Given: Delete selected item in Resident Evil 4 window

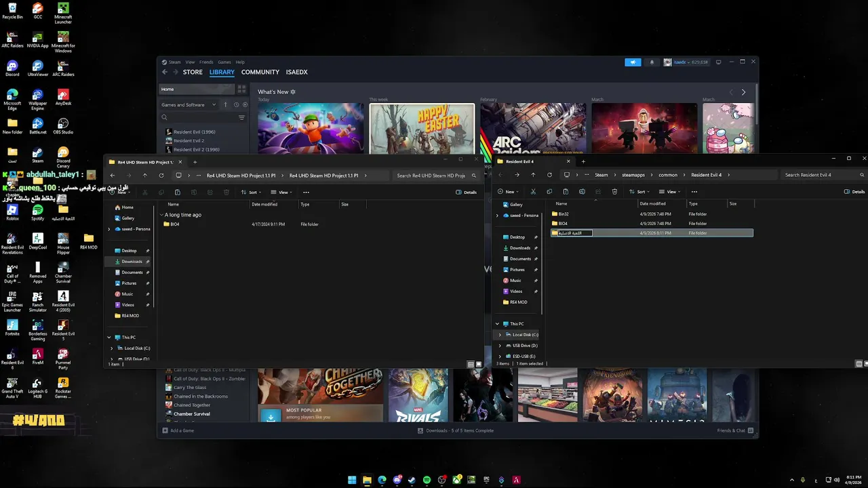Looking at the screenshot, I should (614, 192).
